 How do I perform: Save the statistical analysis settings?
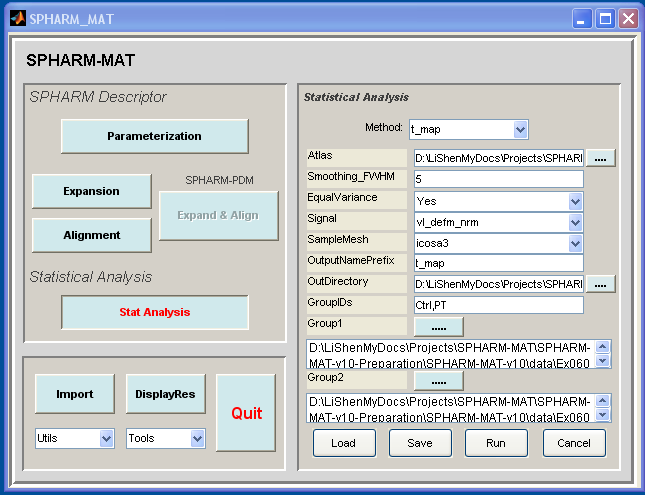420,443
